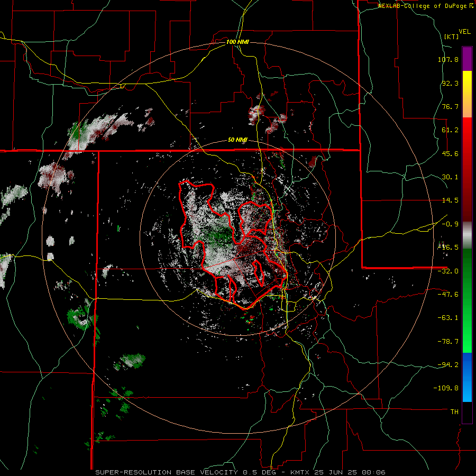Select the -63.1 velocity scale value
This screenshot has width=476, height=476.
[448, 318]
